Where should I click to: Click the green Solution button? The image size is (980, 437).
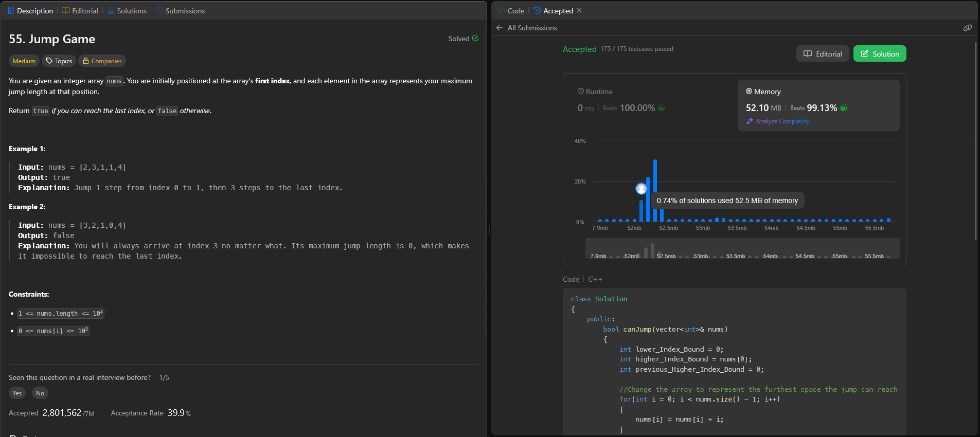coord(879,54)
